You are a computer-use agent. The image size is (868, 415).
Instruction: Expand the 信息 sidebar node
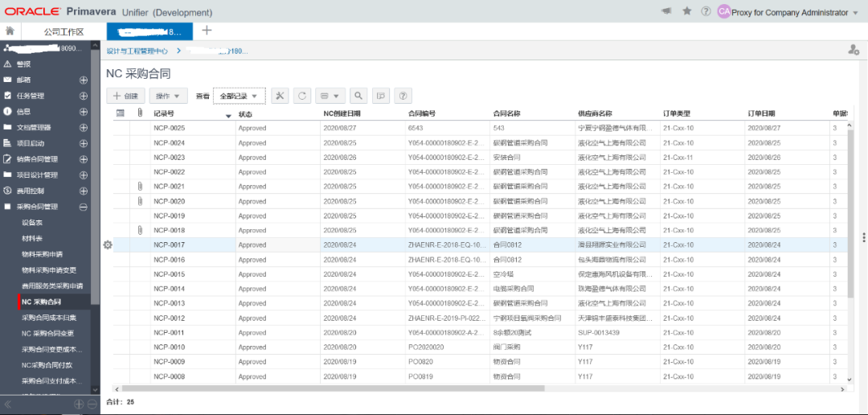[83, 111]
